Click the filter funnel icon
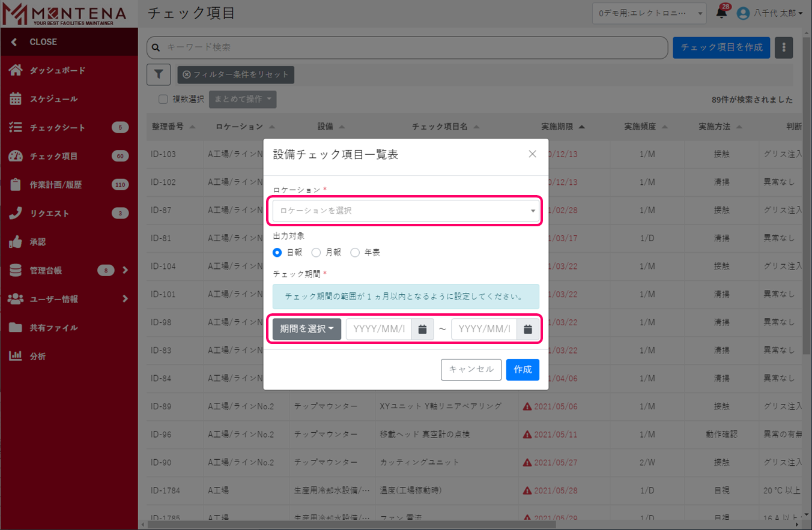 159,74
